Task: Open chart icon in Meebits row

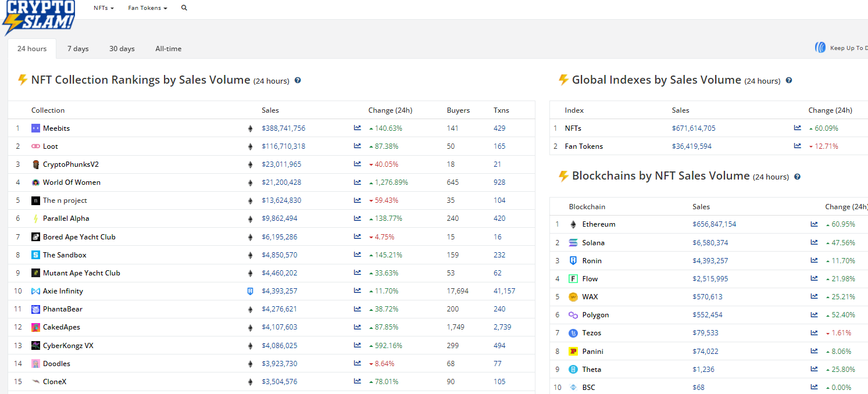Action: (358, 128)
